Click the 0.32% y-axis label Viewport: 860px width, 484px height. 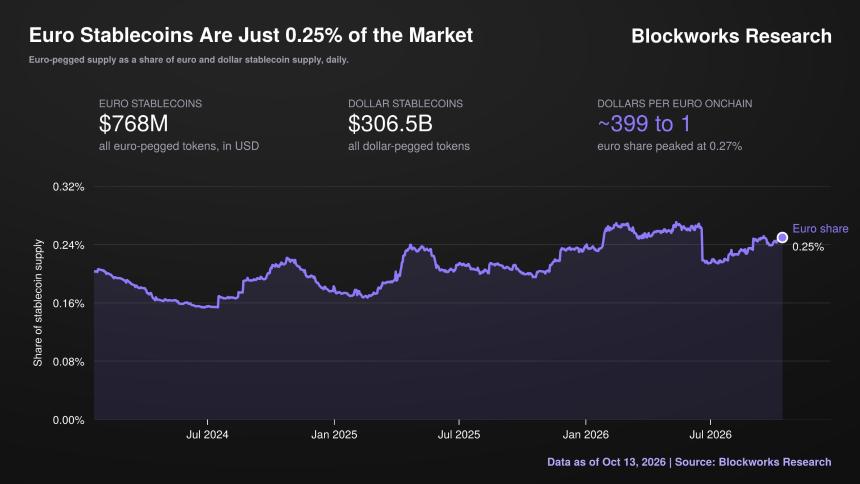click(69, 187)
